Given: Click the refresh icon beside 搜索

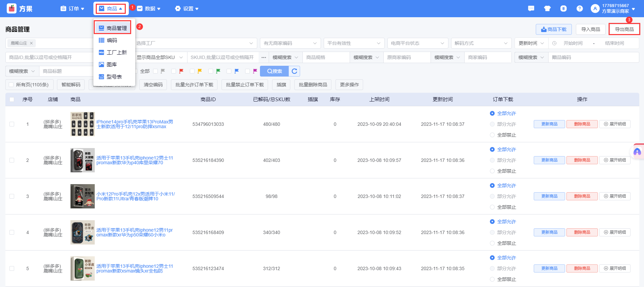Looking at the screenshot, I should coord(294,71).
